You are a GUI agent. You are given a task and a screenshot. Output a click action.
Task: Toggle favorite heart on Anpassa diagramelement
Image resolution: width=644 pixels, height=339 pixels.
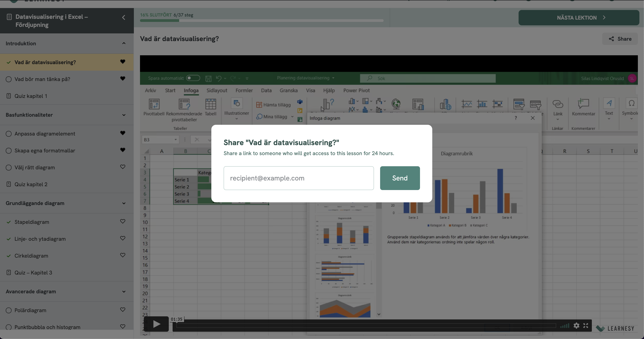point(123,133)
